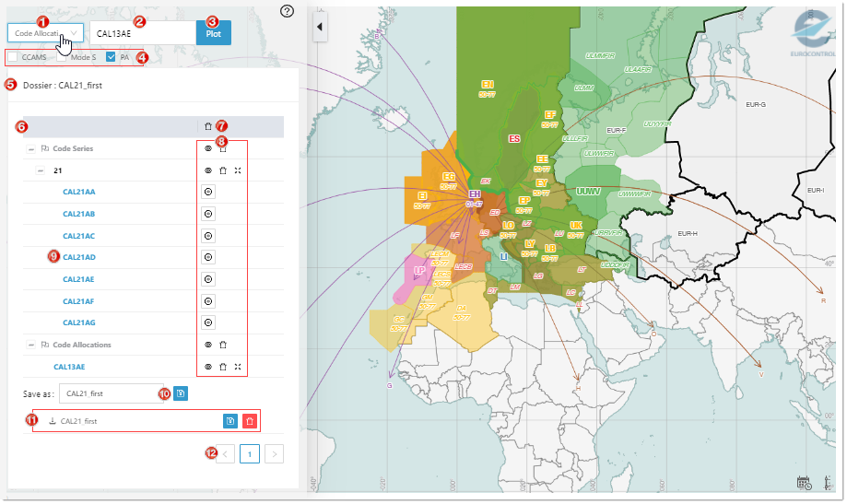Click the Save as name field
Viewport: 847px width, 504px height.
point(112,393)
